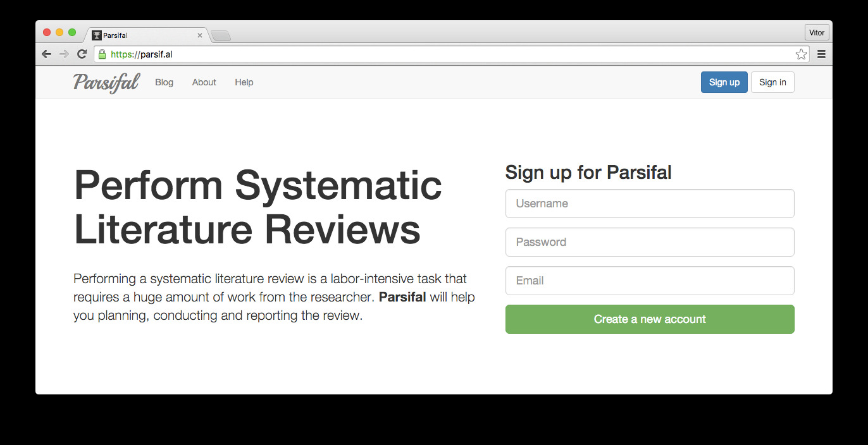Close the Parsifal browser tab

coord(200,35)
